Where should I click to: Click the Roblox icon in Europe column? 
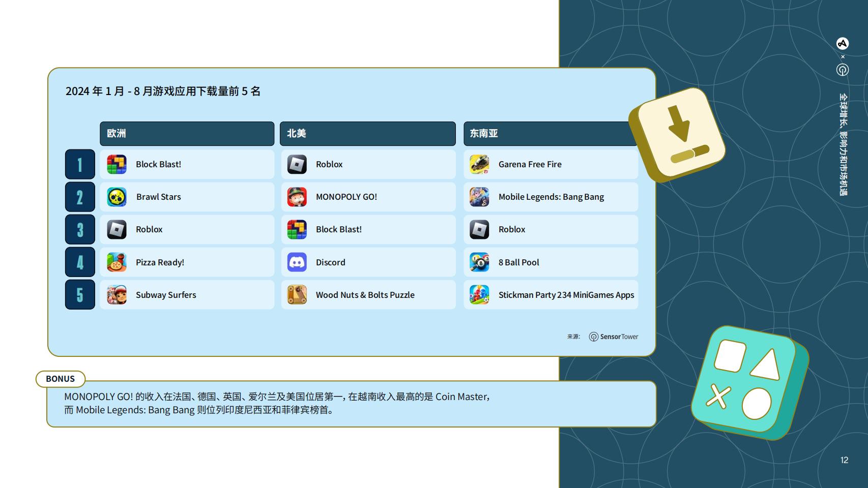(117, 229)
